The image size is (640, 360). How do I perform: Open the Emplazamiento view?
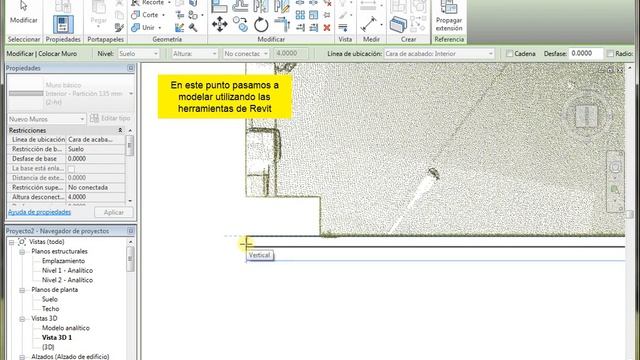tap(63, 261)
